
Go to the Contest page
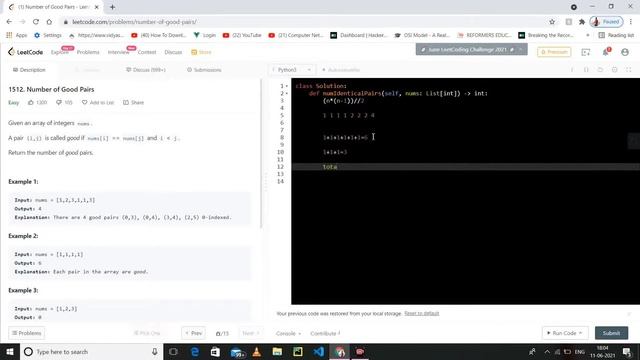coord(147,52)
